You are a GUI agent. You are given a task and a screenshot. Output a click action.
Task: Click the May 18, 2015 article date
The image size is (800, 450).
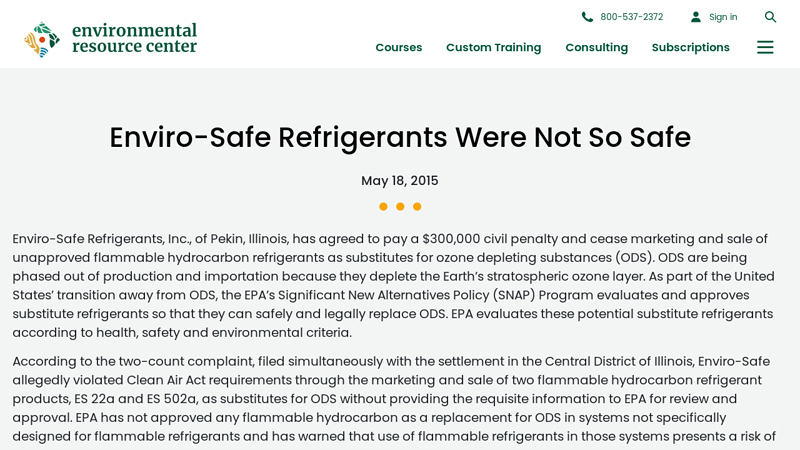point(400,181)
